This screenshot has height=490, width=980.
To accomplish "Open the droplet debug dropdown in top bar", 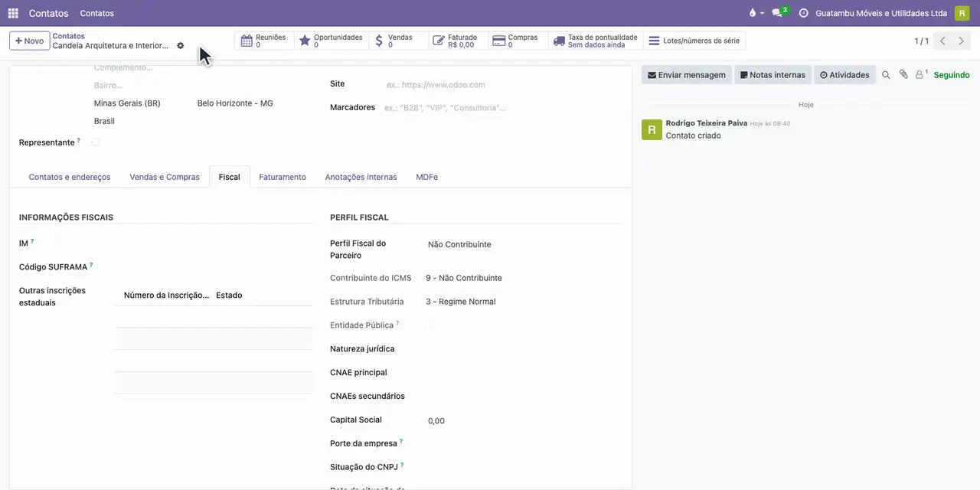I will 756,13.
